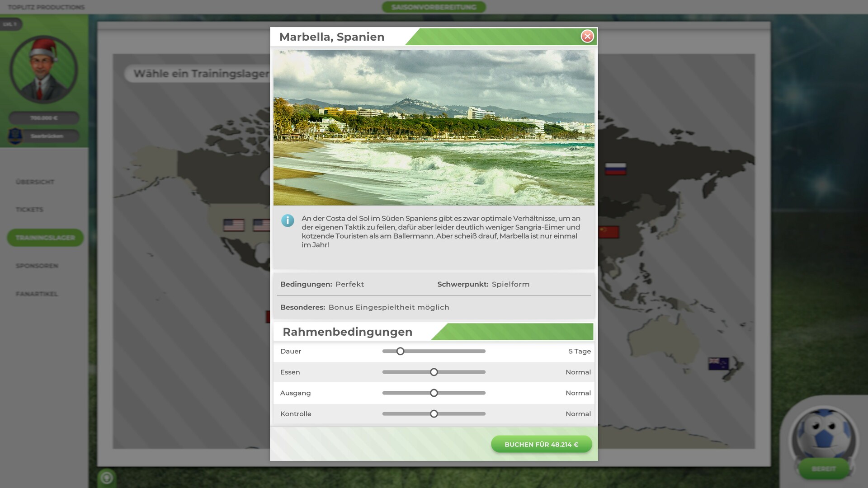Open the Tickets menu item
Viewport: 868px width, 488px height.
pos(29,210)
